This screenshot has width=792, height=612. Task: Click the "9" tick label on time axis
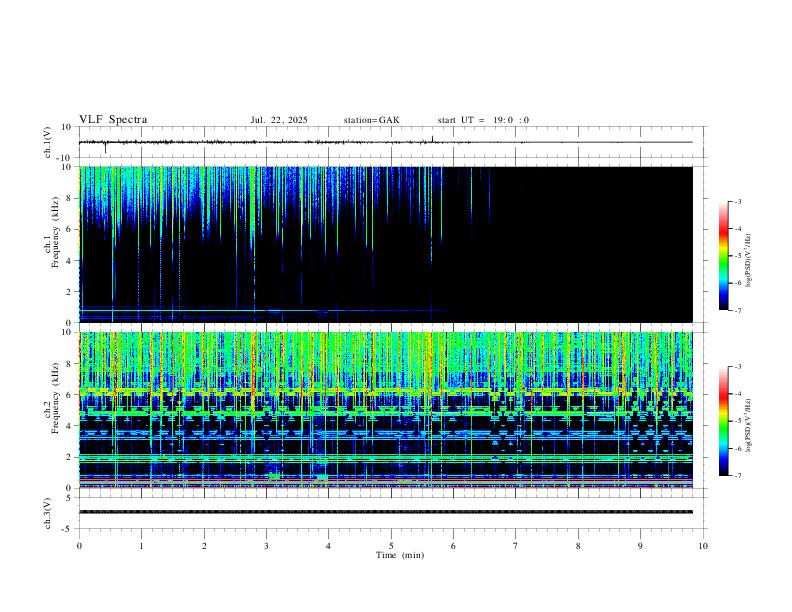640,546
